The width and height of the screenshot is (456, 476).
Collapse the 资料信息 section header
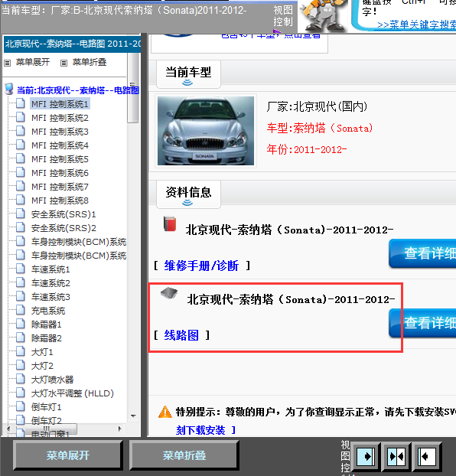[188, 194]
